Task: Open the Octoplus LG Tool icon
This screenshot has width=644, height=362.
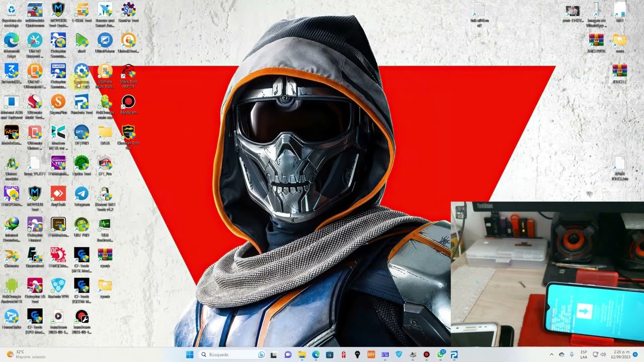Action: click(35, 290)
